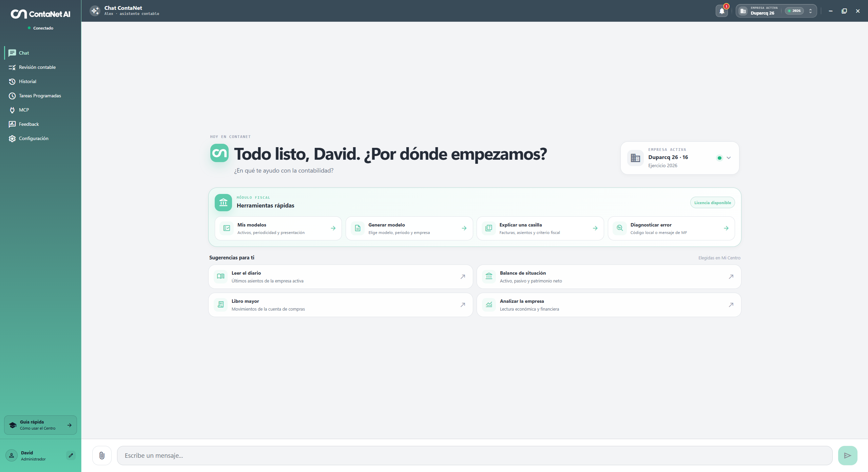The image size is (868, 472).
Task: Click the arrow on Generar modelo card
Action: pos(464,228)
